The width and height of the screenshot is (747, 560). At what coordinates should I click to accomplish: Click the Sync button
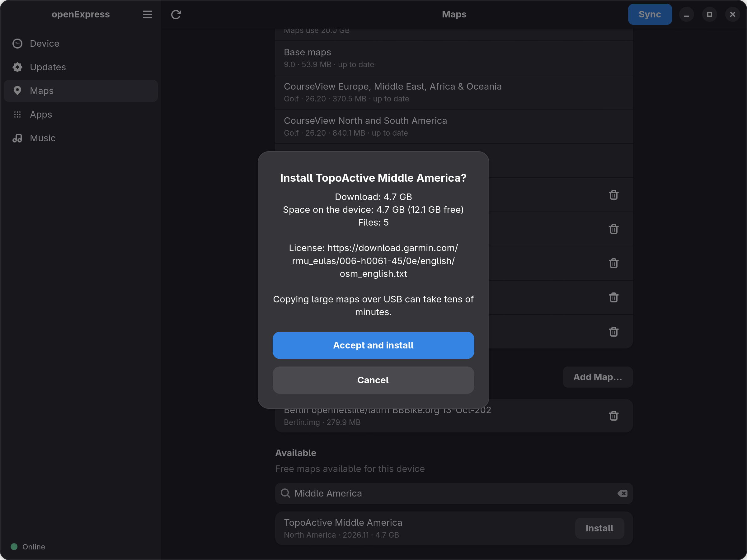point(650,15)
